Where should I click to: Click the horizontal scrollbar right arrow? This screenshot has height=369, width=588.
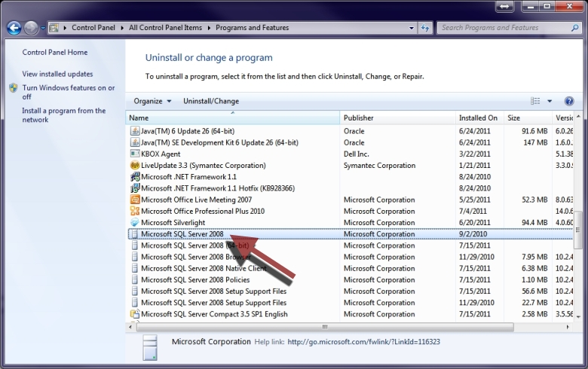[x=568, y=327]
